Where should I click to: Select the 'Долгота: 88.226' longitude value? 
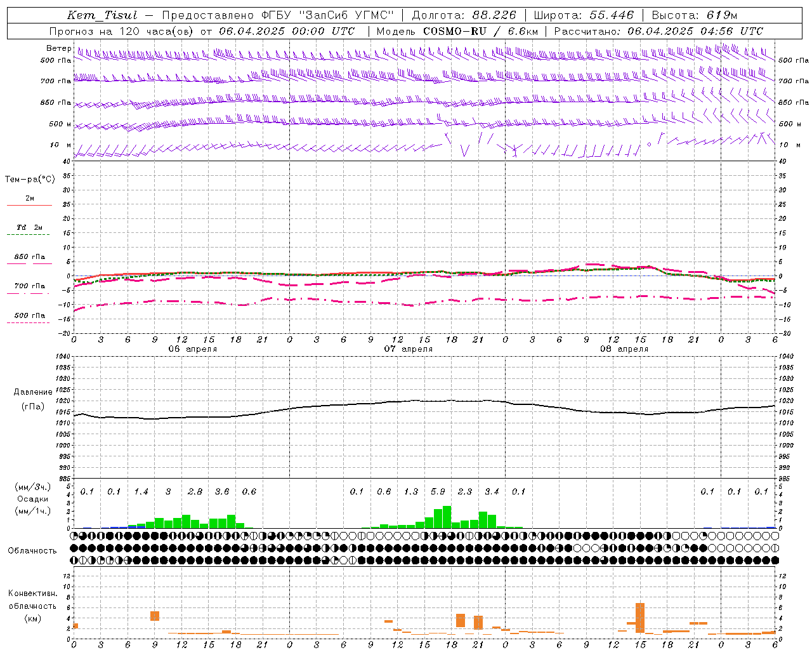point(464,16)
